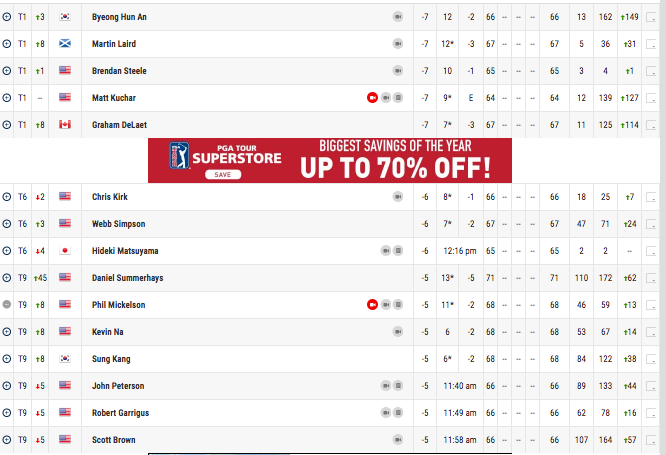Open Robert Garrigus' gray list icon
This screenshot has width=666, height=455.
[398, 413]
